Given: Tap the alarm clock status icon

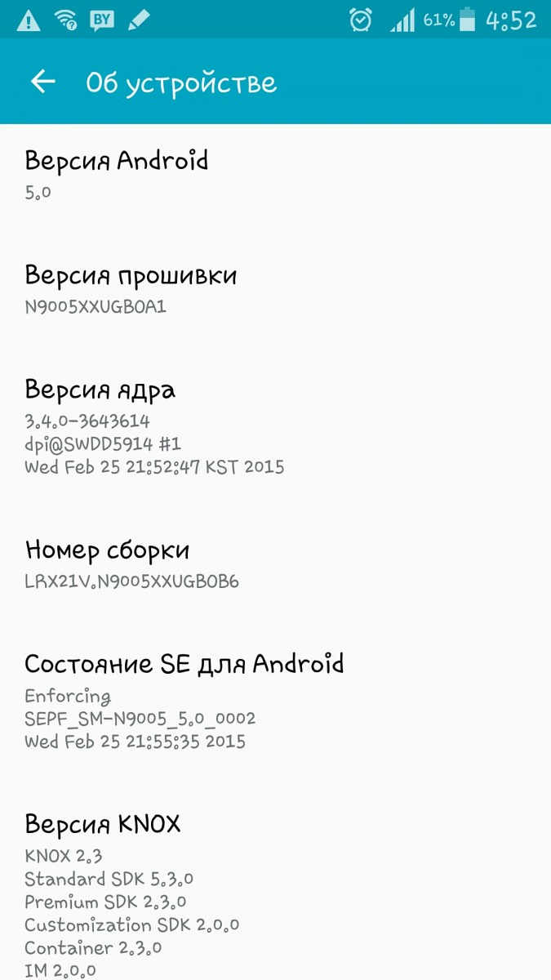Looking at the screenshot, I should point(361,20).
